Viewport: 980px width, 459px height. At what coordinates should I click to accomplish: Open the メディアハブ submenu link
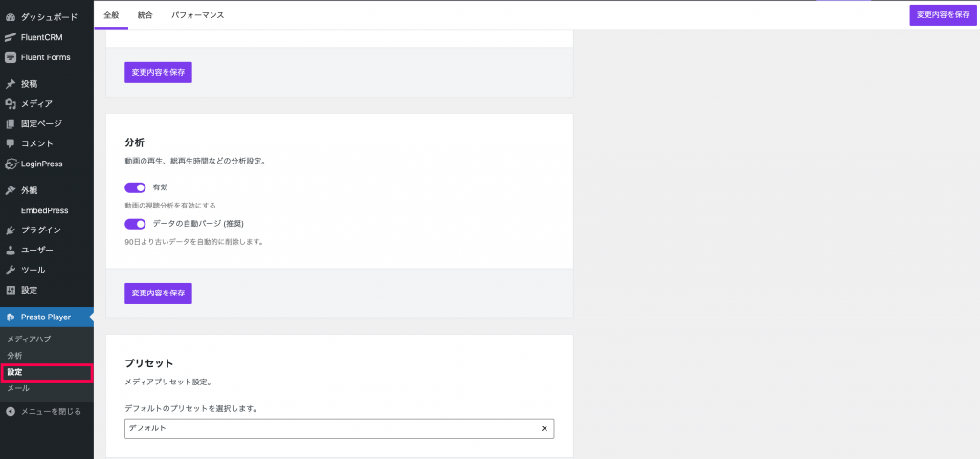pos(29,339)
